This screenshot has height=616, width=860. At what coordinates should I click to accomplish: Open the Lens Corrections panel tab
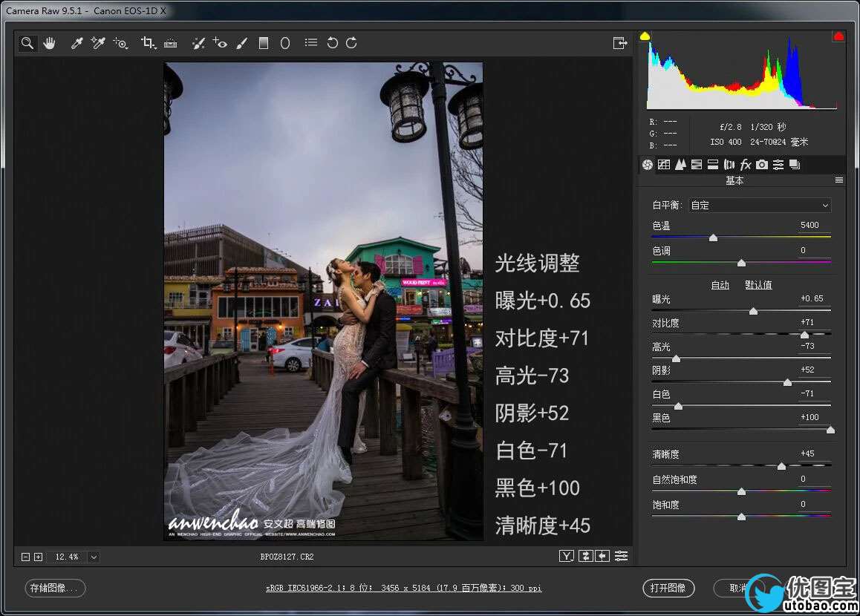point(729,165)
